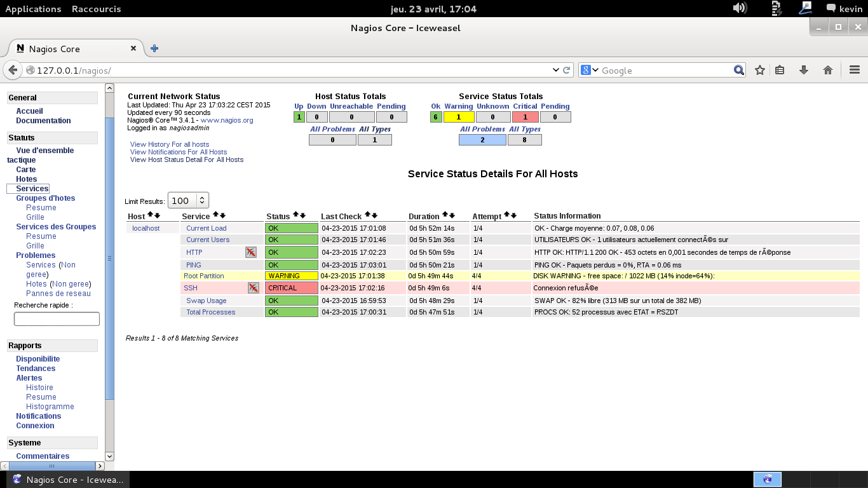Open the Carte link
Image resolution: width=868 pixels, height=488 pixels.
[x=26, y=170]
